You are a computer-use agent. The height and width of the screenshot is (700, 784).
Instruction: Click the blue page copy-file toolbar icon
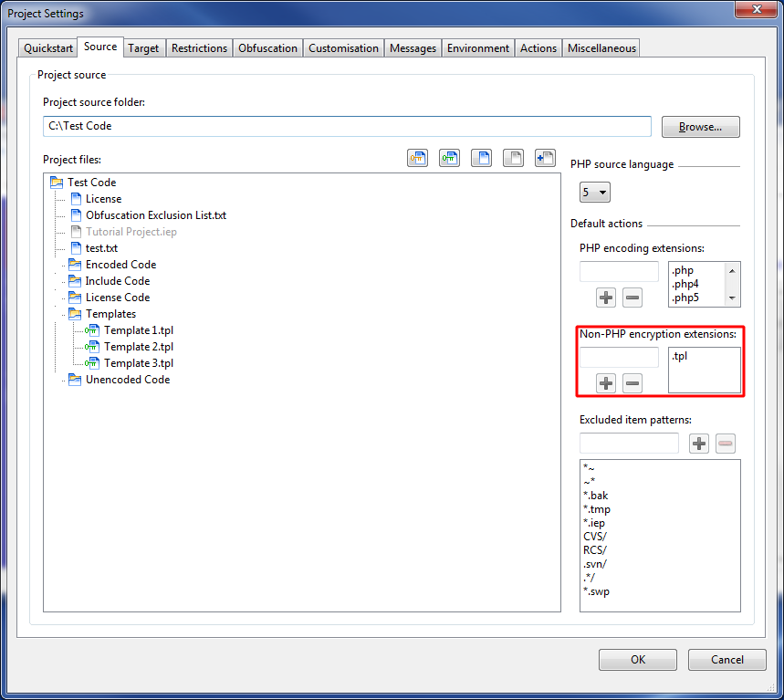[481, 158]
